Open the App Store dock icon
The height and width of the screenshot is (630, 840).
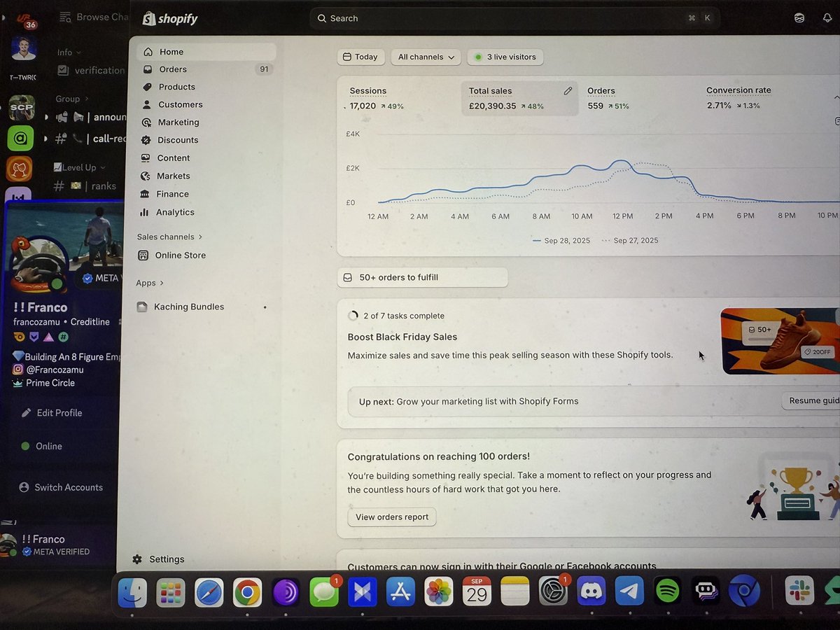(400, 592)
